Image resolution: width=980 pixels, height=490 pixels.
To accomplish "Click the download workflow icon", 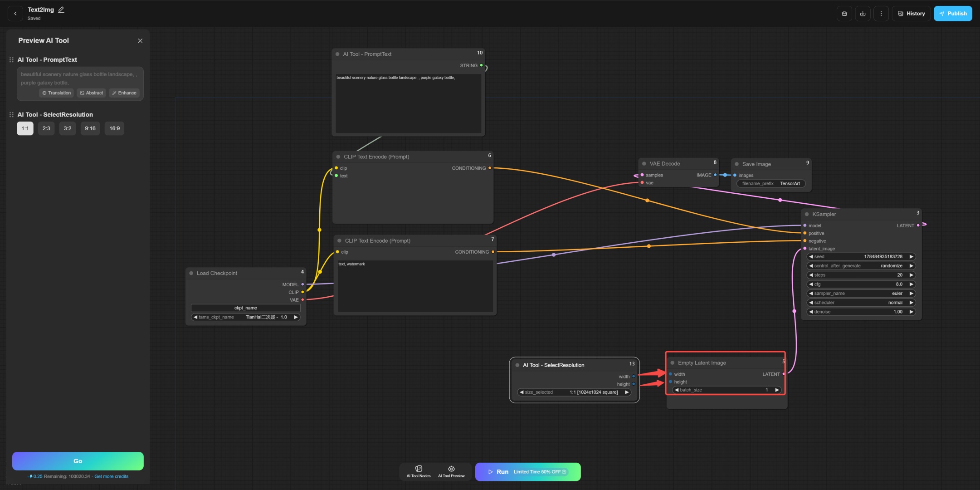I will [x=863, y=14].
